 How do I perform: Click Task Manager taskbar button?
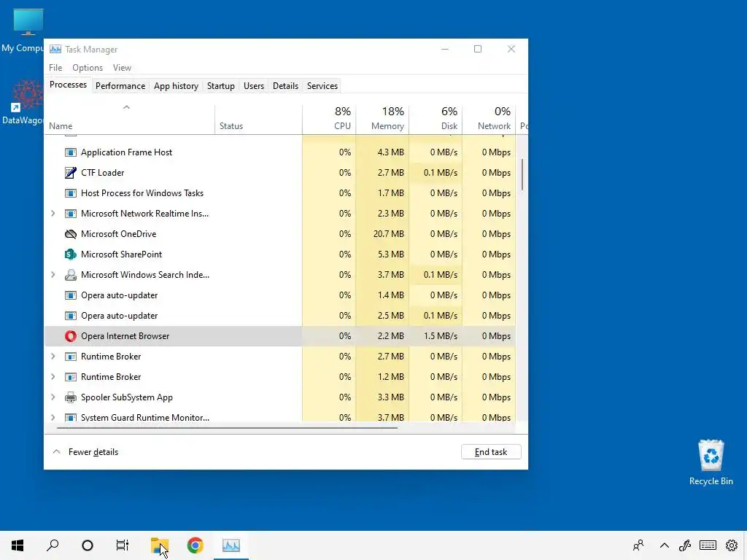pyautogui.click(x=231, y=545)
